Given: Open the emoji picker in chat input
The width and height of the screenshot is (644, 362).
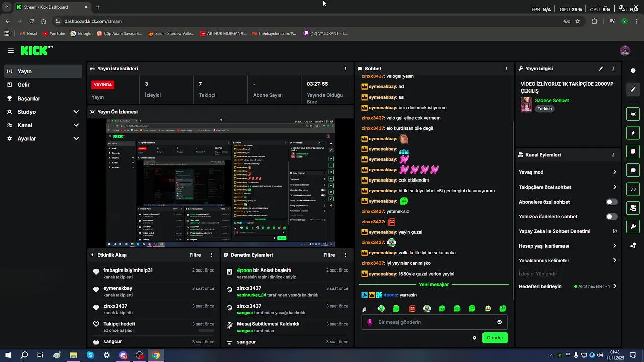Looking at the screenshot, I should pyautogui.click(x=499, y=322).
